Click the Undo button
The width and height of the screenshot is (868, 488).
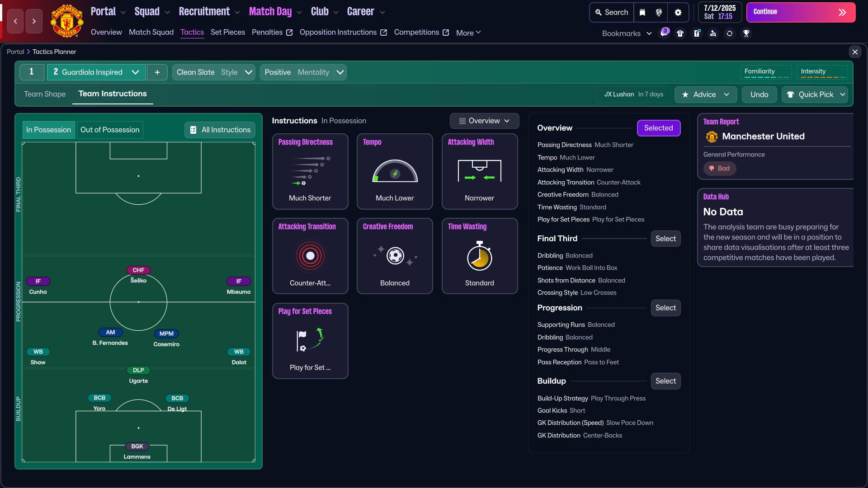coord(759,95)
